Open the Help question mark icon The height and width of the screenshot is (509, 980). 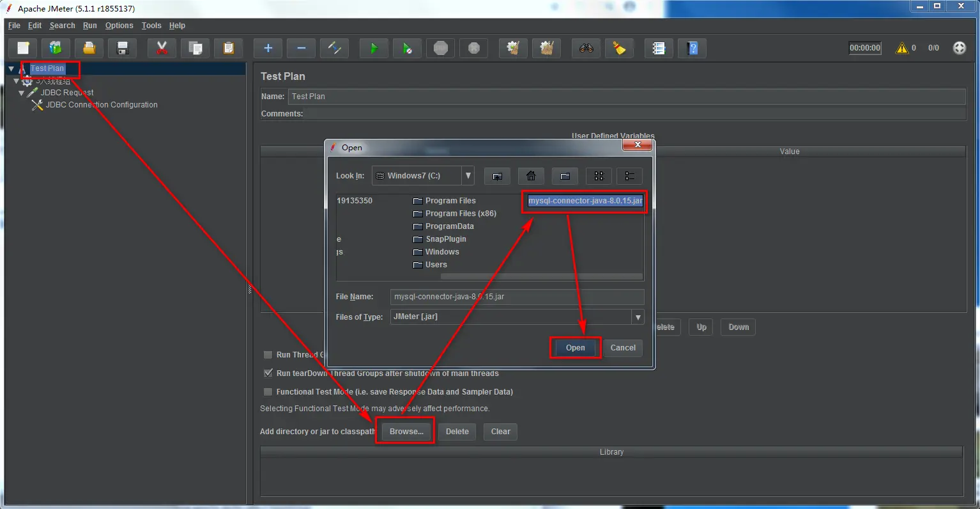(693, 48)
